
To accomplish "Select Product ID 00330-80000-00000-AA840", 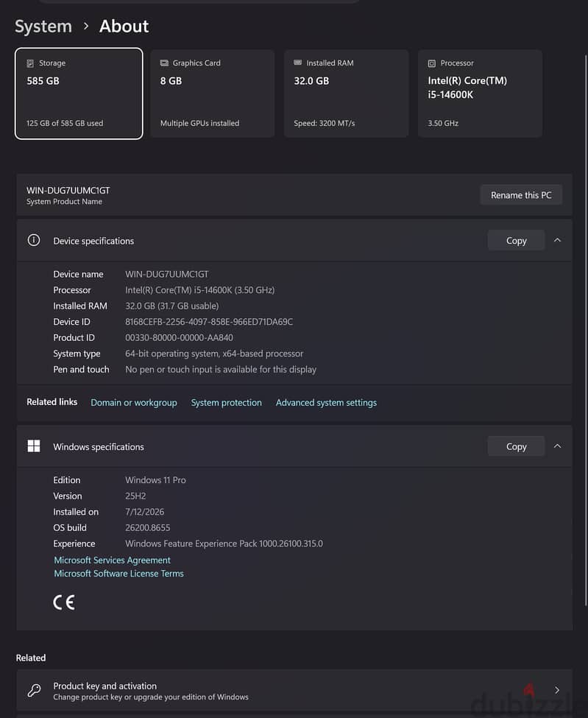I will [x=179, y=338].
